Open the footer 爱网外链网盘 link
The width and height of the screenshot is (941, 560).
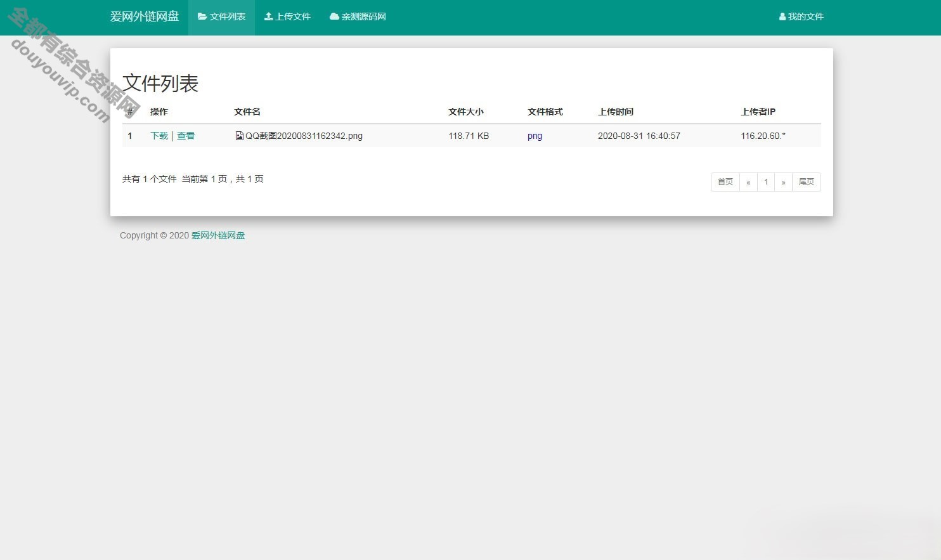[x=218, y=235]
